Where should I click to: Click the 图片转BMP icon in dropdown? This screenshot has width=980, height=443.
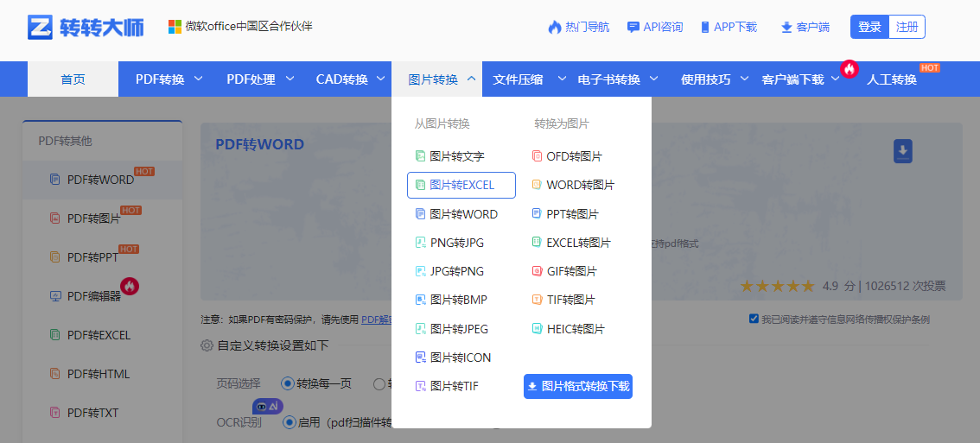[421, 300]
